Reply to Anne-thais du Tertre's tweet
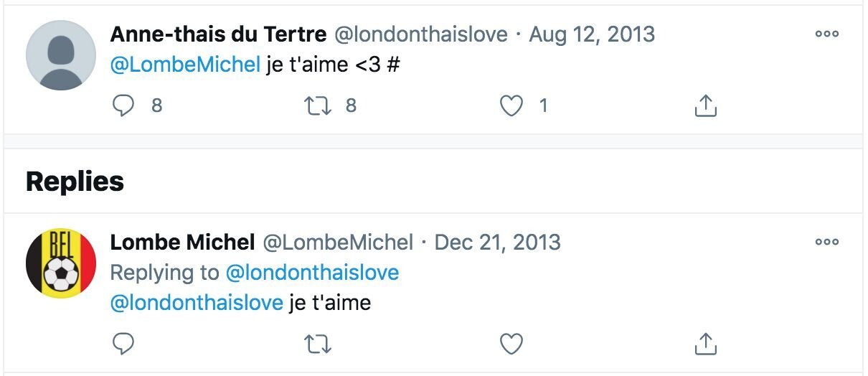The width and height of the screenshot is (868, 376). pos(124,106)
